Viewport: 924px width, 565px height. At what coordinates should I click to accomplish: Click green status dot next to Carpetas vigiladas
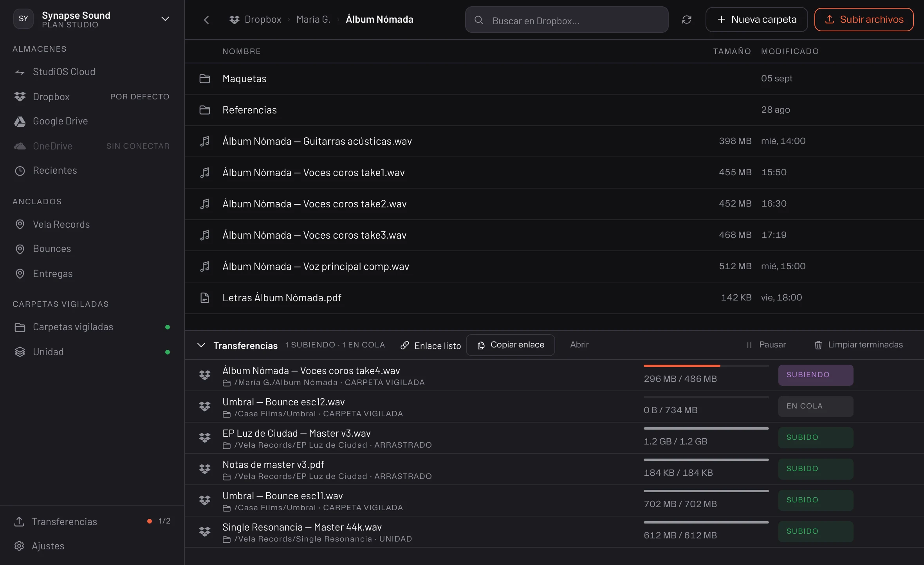(168, 327)
